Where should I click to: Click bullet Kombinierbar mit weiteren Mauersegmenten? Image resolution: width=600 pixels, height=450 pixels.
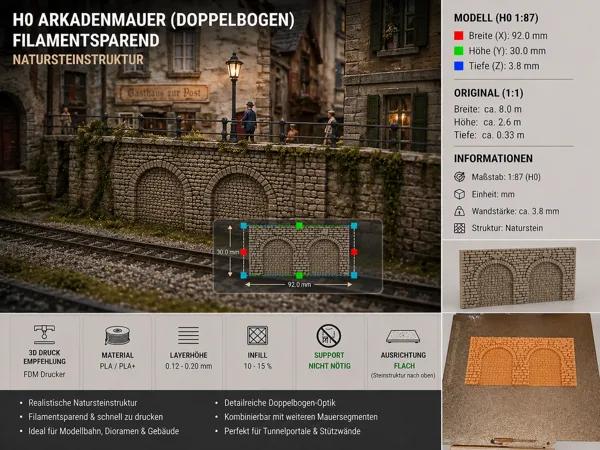301,417
